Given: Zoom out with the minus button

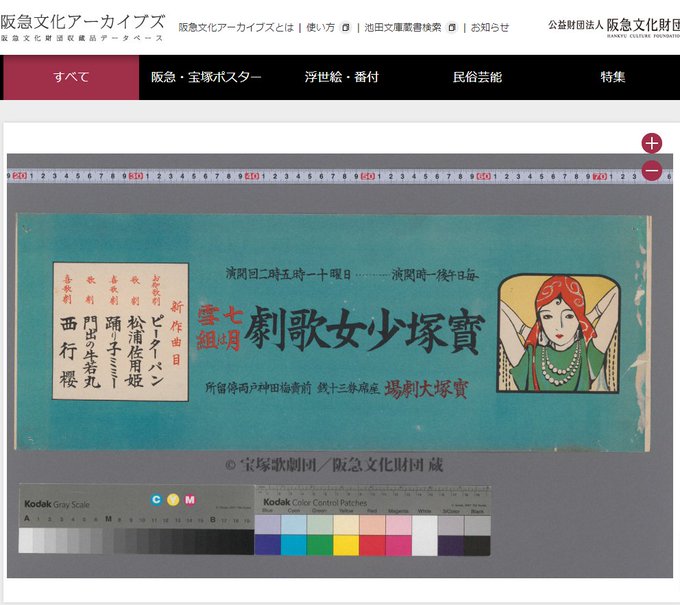Looking at the screenshot, I should (x=652, y=170).
